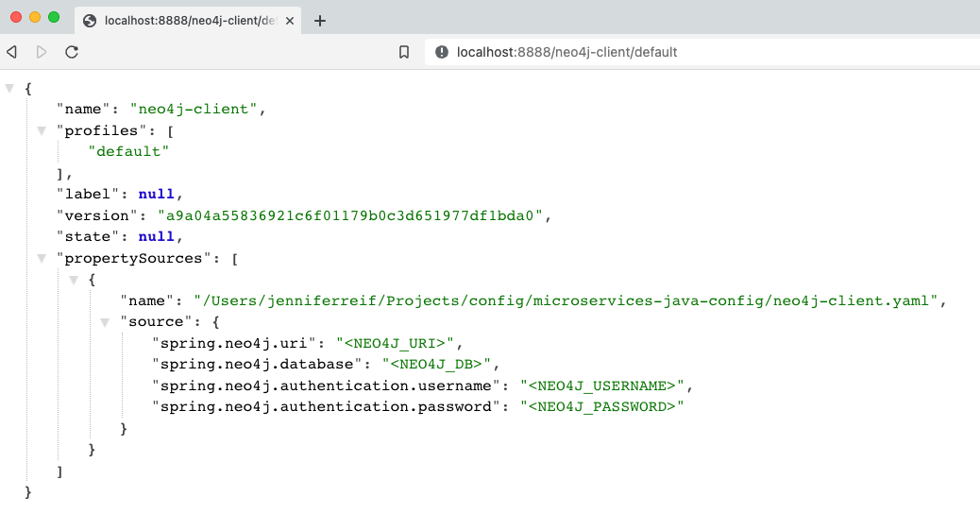
Task: Click the "spring.neo4j.uri" key
Action: tap(234, 343)
